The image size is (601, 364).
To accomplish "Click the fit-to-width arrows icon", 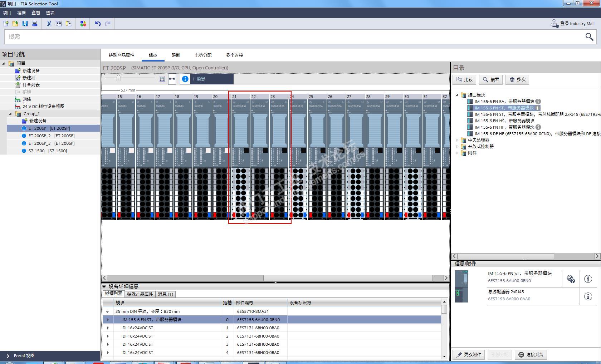I will [172, 79].
